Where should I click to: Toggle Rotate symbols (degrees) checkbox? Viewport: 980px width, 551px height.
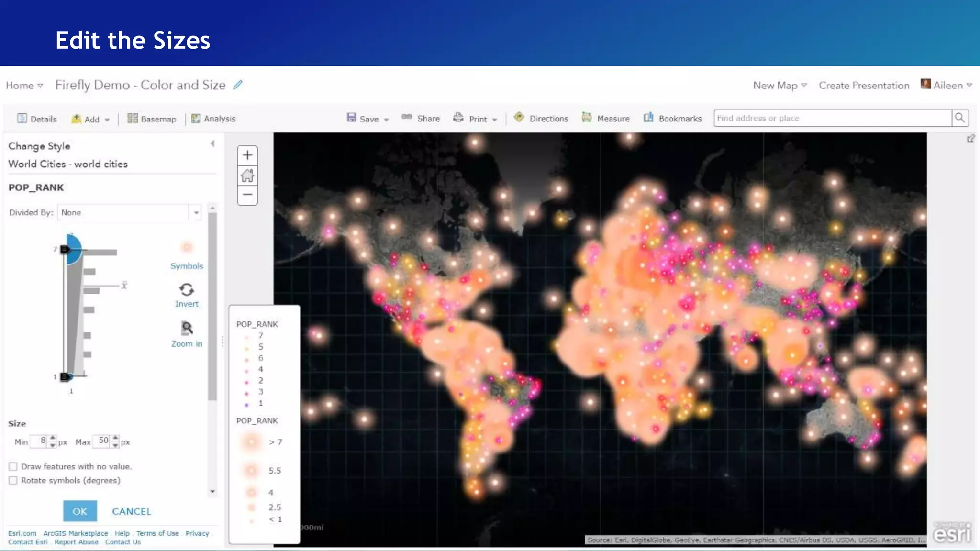click(x=13, y=480)
